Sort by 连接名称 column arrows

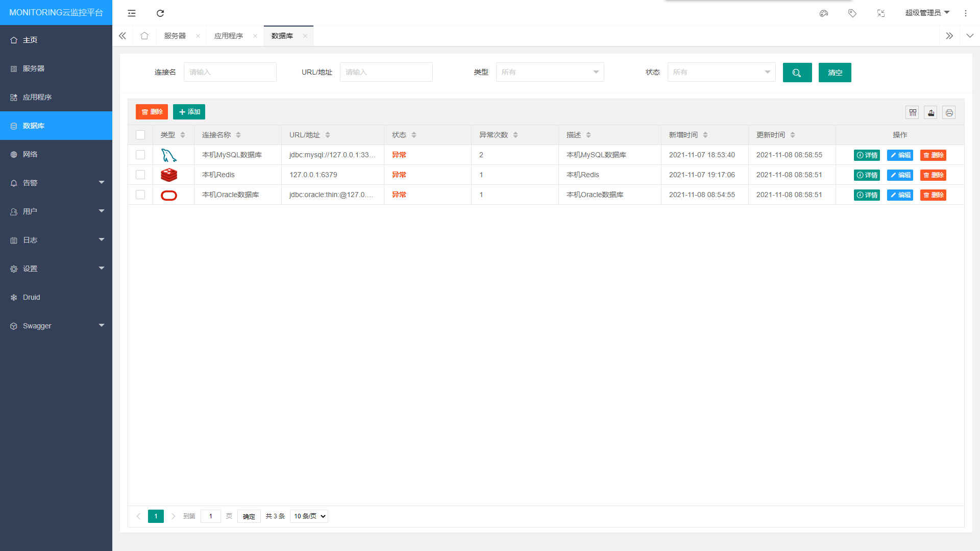[238, 135]
